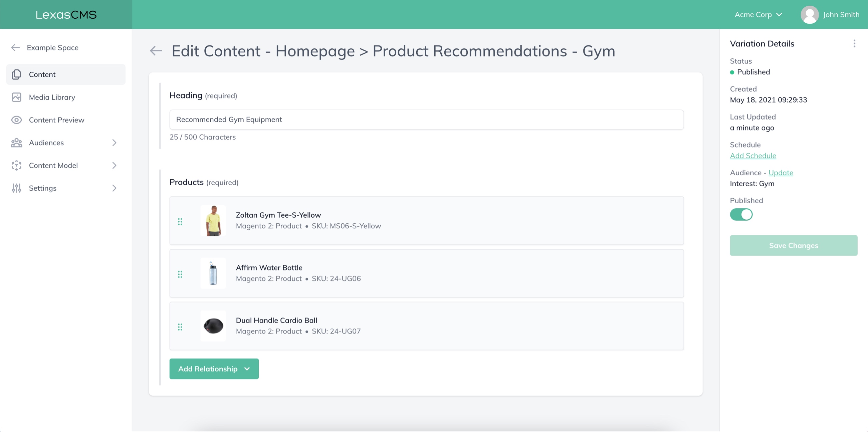Open the Acme Corp organization dropdown
The height and width of the screenshot is (432, 868).
(x=758, y=14)
